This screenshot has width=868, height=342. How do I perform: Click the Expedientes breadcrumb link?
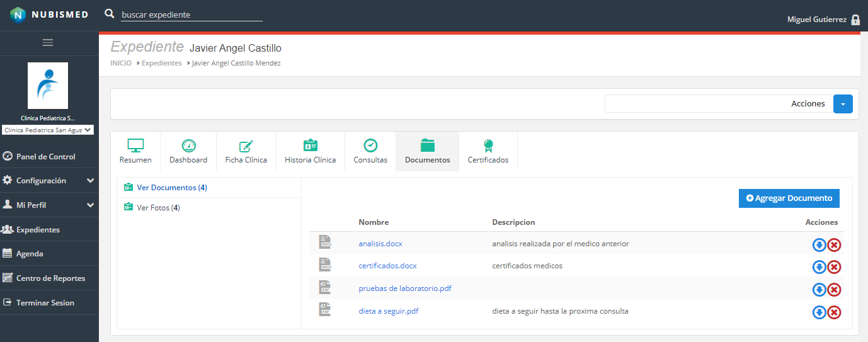[x=162, y=63]
